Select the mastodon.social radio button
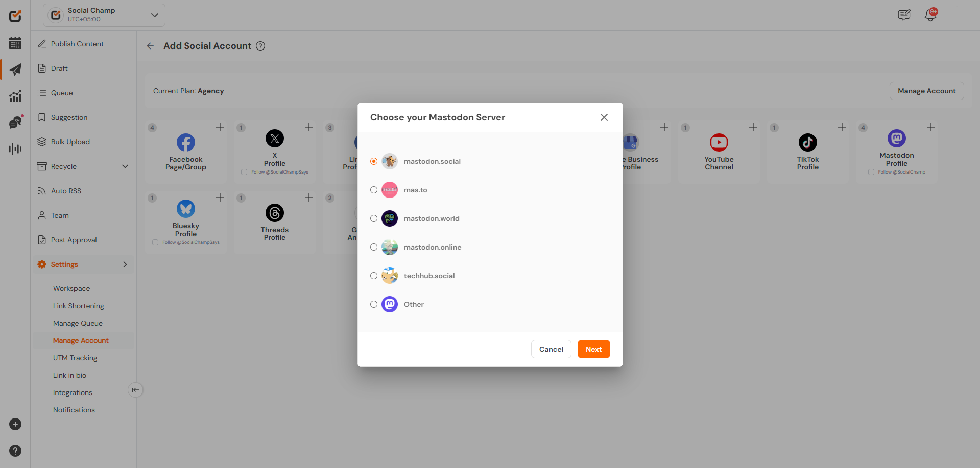This screenshot has width=980, height=468. pos(374,161)
